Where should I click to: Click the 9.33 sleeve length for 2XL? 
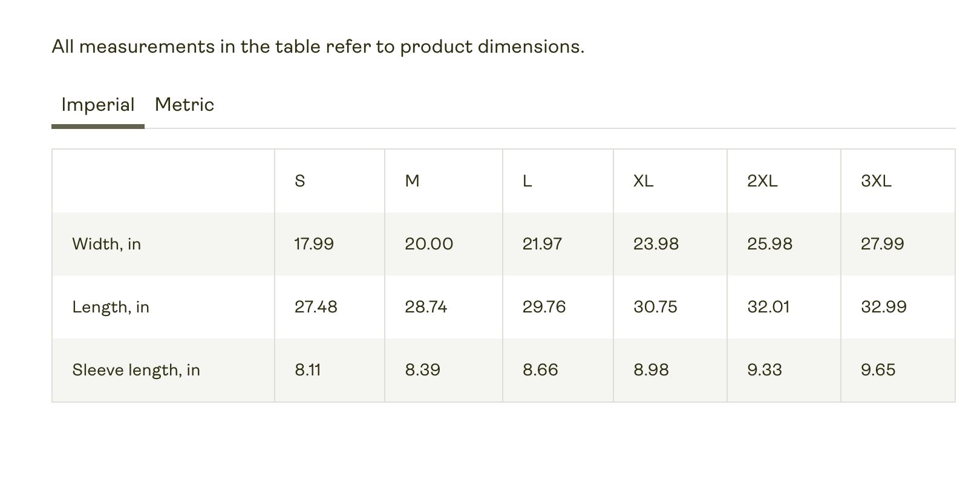coord(765,370)
